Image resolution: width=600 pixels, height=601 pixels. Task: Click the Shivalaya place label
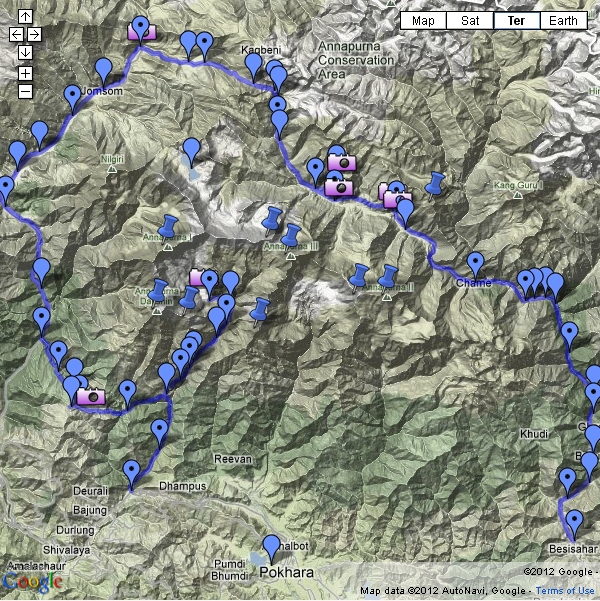67,550
